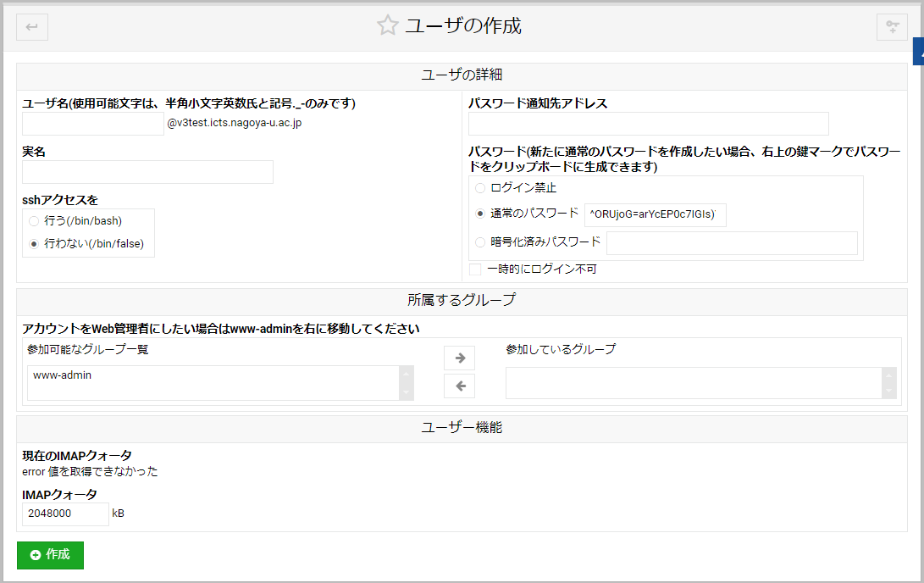The height and width of the screenshot is (583, 924).
Task: Click the ユーザ名 input field
Action: click(92, 124)
